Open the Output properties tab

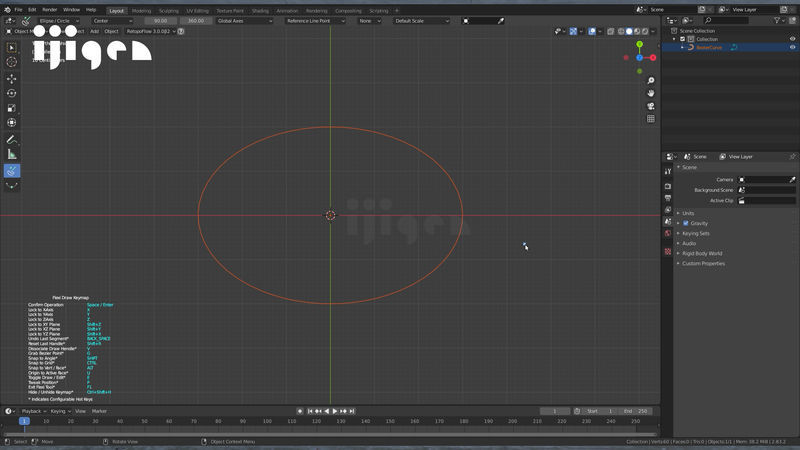click(x=668, y=198)
